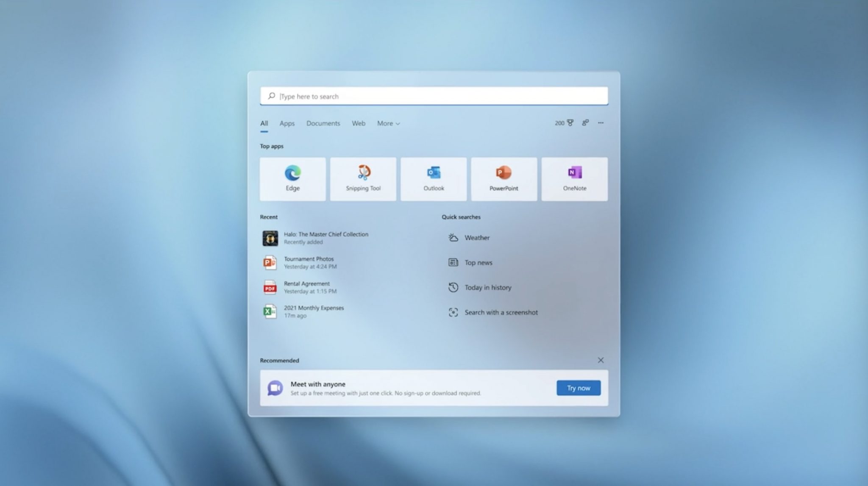Click the Meet with anyone heading

coord(318,384)
